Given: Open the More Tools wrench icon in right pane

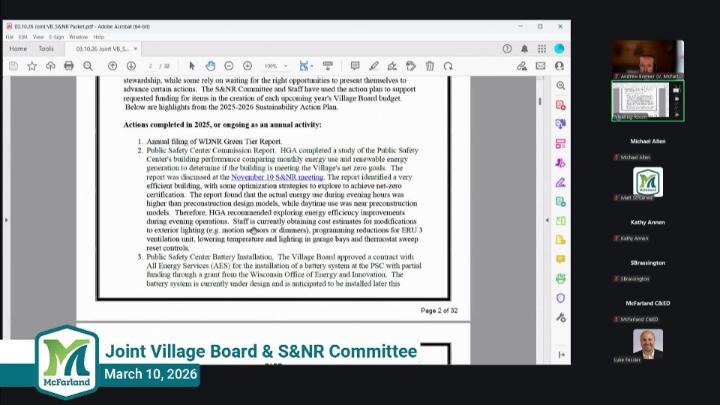Looking at the screenshot, I should (x=561, y=317).
